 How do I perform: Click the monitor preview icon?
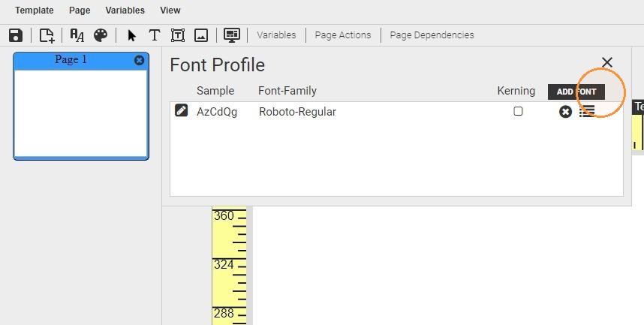click(x=232, y=35)
